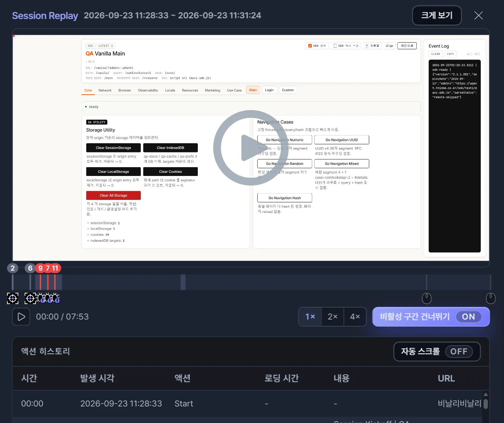Image resolution: width=504 pixels, height=423 pixels.
Task: Set playback speed to 2×
Action: pyautogui.click(x=333, y=317)
